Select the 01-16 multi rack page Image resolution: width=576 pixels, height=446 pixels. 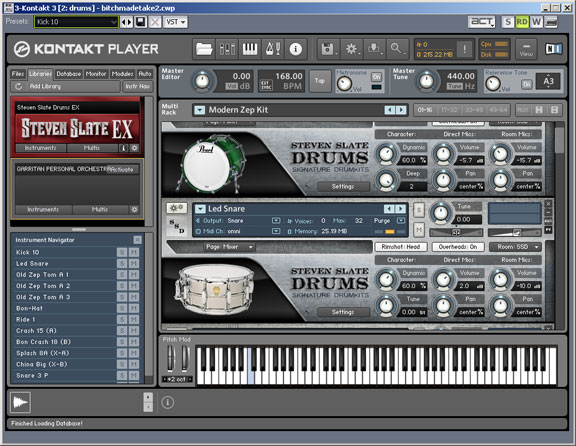(x=425, y=110)
